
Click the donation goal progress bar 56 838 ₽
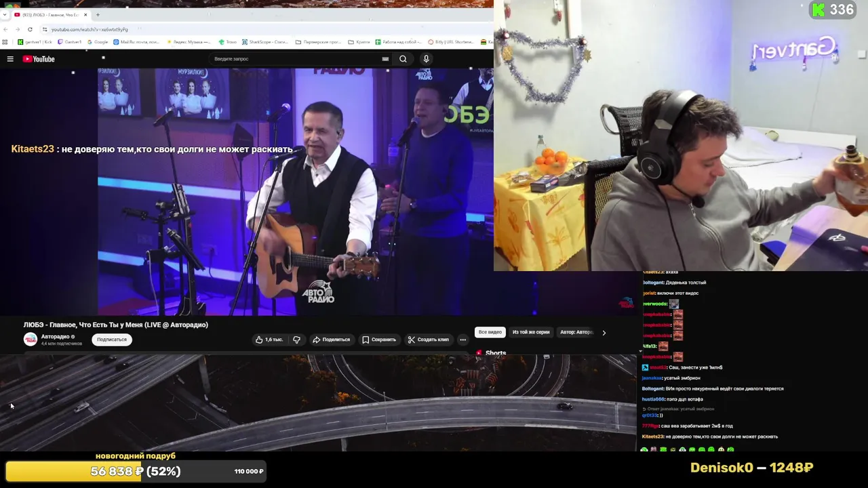[135, 471]
